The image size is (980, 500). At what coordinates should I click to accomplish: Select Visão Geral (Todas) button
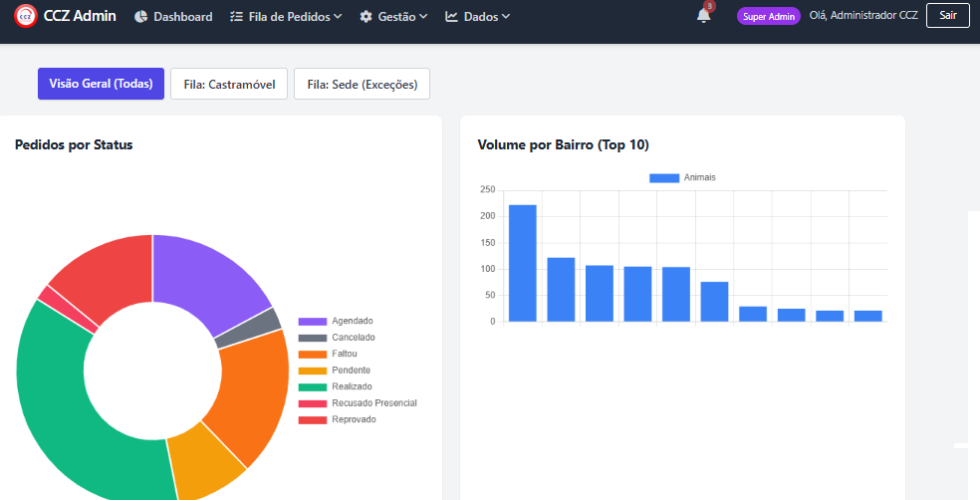pyautogui.click(x=102, y=84)
